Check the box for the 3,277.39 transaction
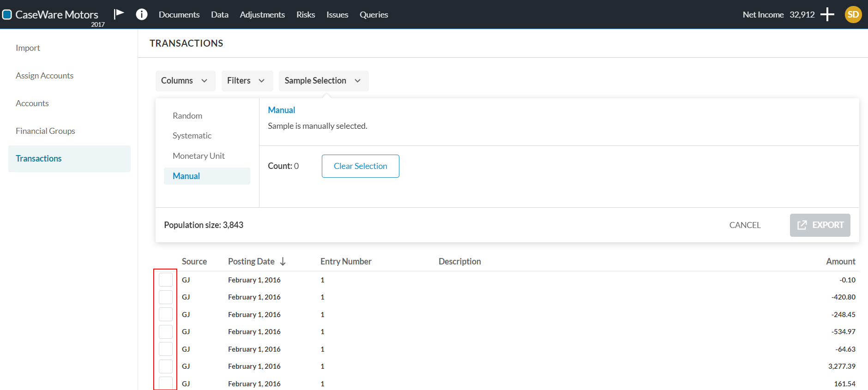This screenshot has width=868, height=390. [166, 366]
